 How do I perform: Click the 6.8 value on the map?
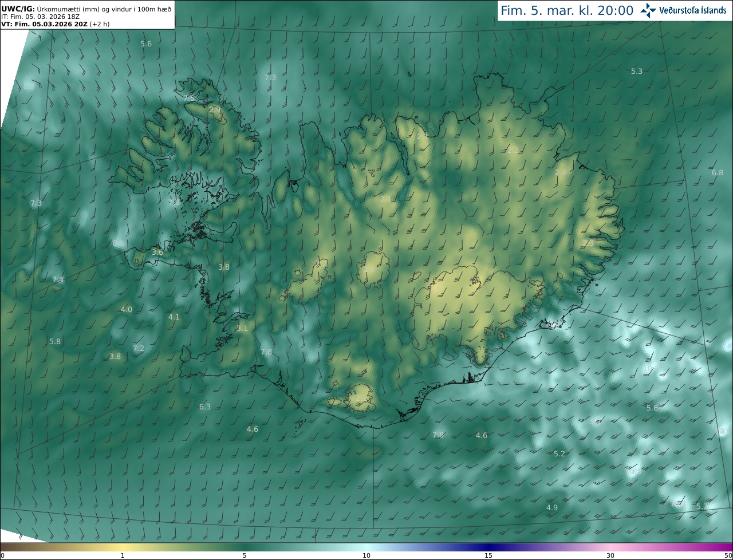(x=718, y=172)
